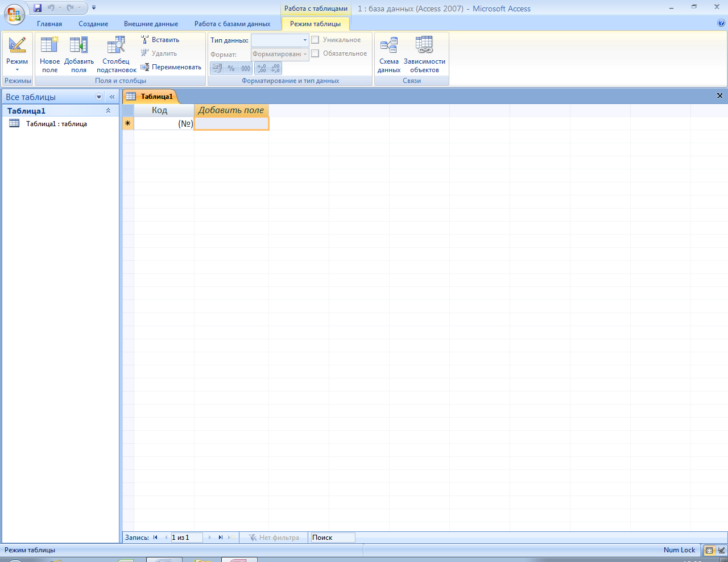
Task: Collapse the Таблица1 group
Action: click(x=108, y=111)
